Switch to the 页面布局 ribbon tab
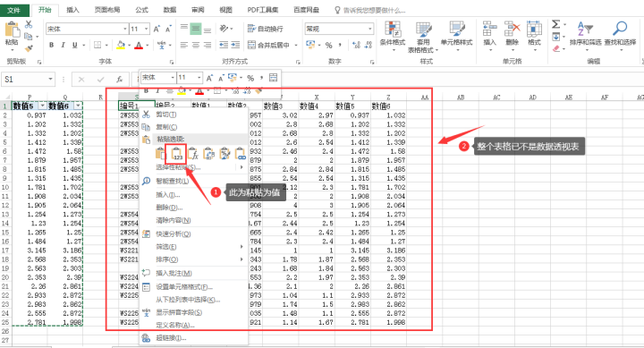The image size is (644, 348). click(x=107, y=10)
